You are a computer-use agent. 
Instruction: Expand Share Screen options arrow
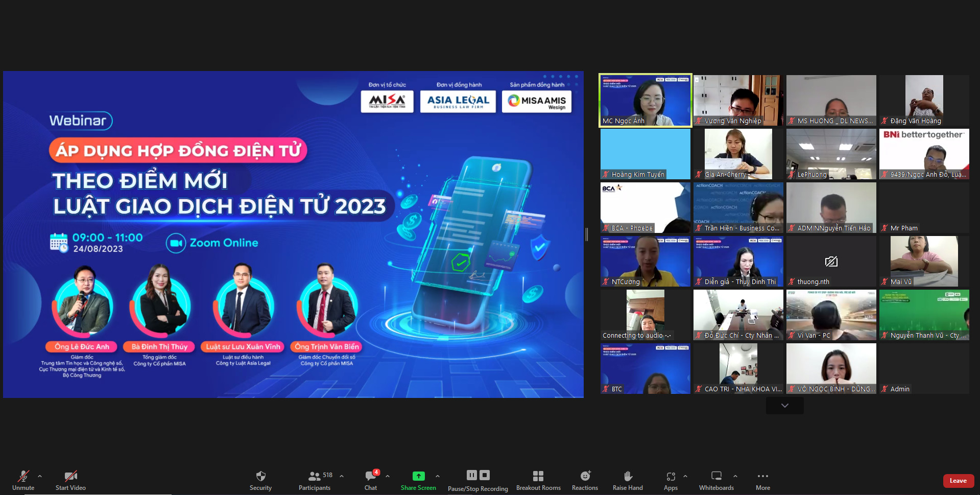point(438,476)
